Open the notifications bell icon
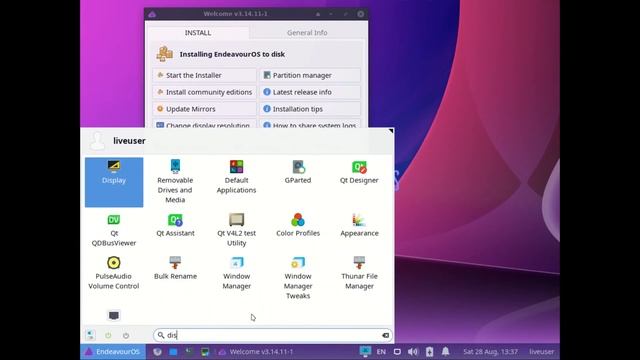Screen dimensions: 640x360 445,351
